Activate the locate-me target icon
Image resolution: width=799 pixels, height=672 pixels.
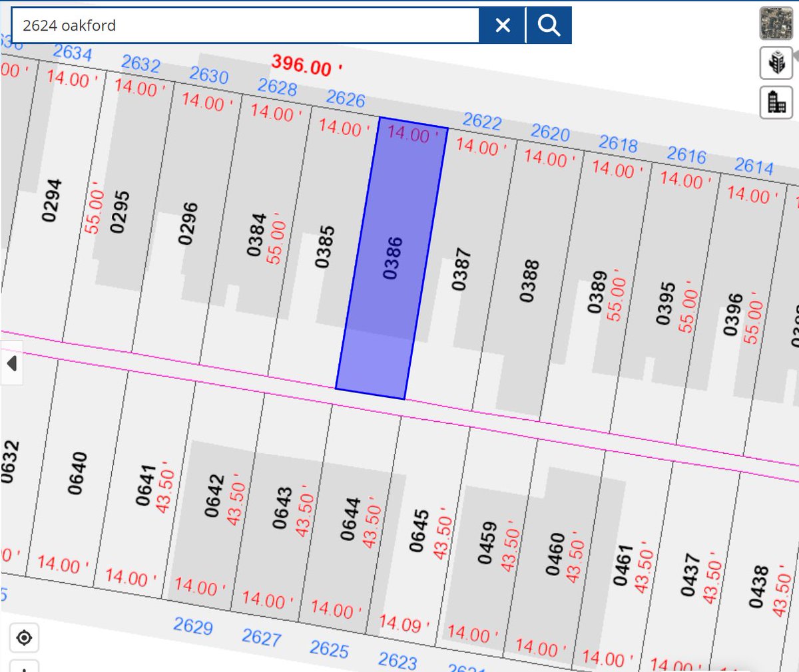24,638
